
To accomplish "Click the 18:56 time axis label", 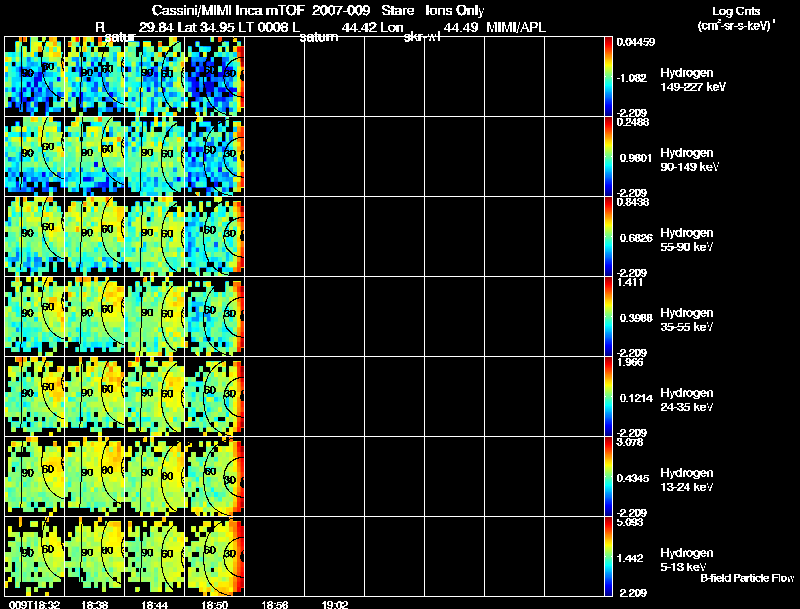I will coord(274,603).
